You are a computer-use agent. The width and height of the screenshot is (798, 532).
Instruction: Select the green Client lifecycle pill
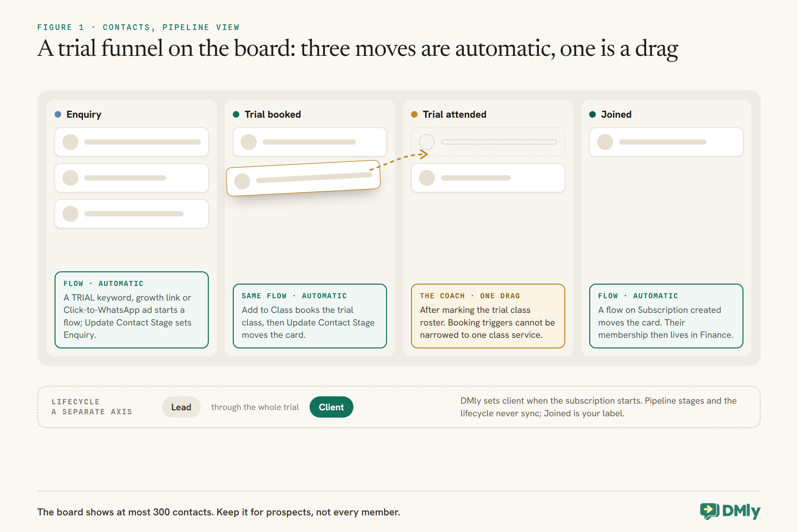(331, 407)
